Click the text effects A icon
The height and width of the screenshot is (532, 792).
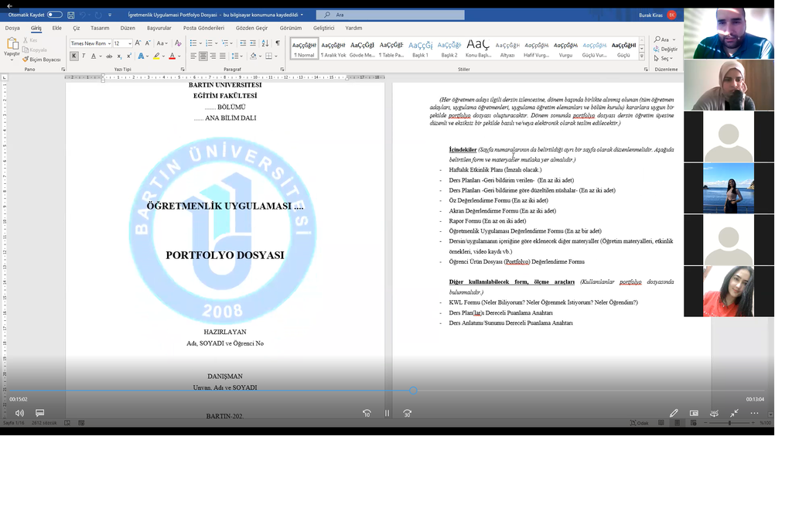[141, 56]
